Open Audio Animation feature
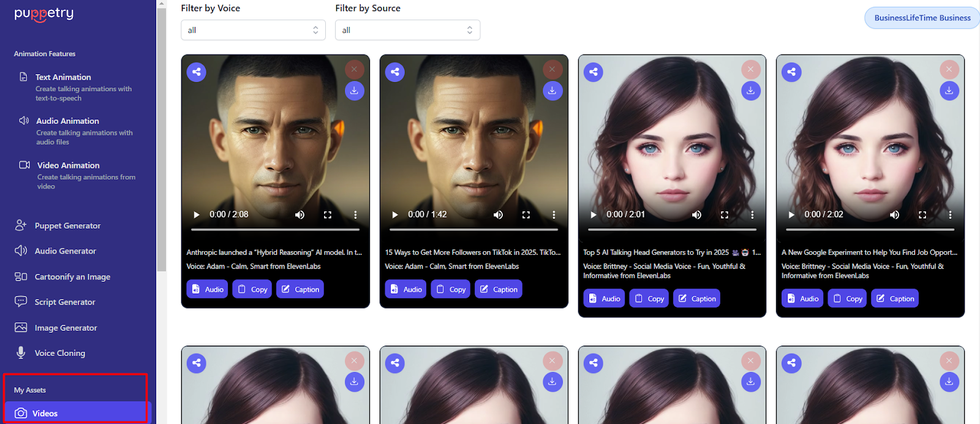This screenshot has width=980, height=424. click(x=77, y=131)
